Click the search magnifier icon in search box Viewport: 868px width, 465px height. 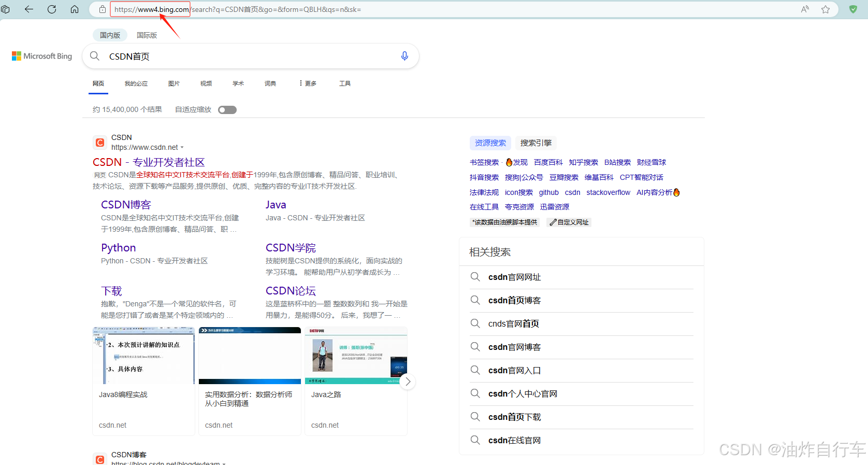pyautogui.click(x=95, y=56)
